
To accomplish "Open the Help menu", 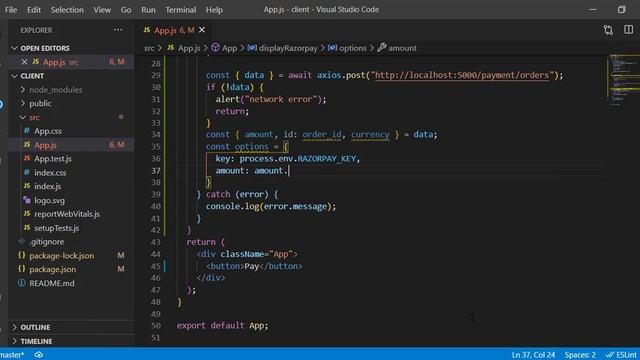I will [214, 9].
